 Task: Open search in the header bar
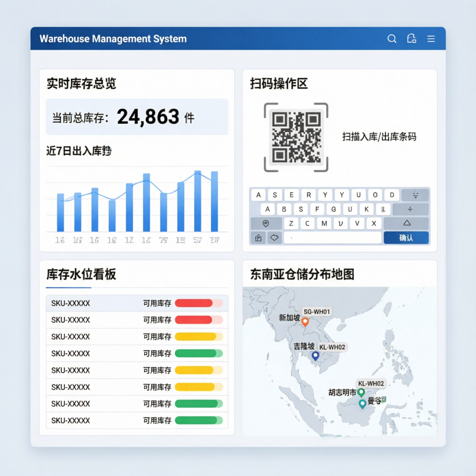pos(391,39)
